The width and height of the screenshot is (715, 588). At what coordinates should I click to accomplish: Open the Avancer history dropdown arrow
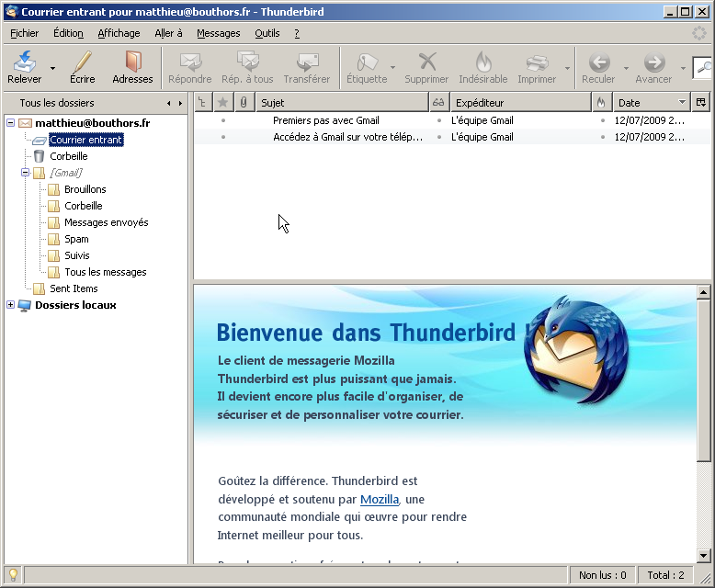click(x=683, y=68)
